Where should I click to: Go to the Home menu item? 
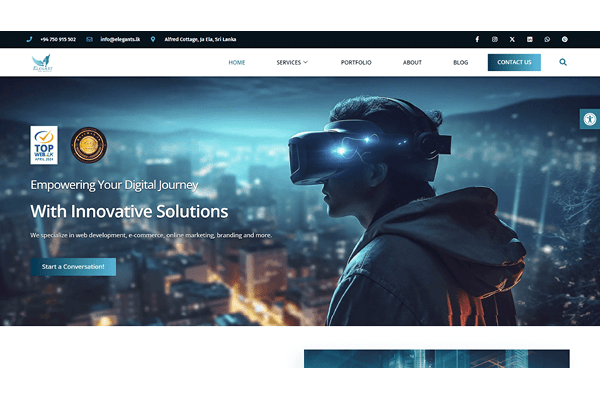tap(237, 62)
